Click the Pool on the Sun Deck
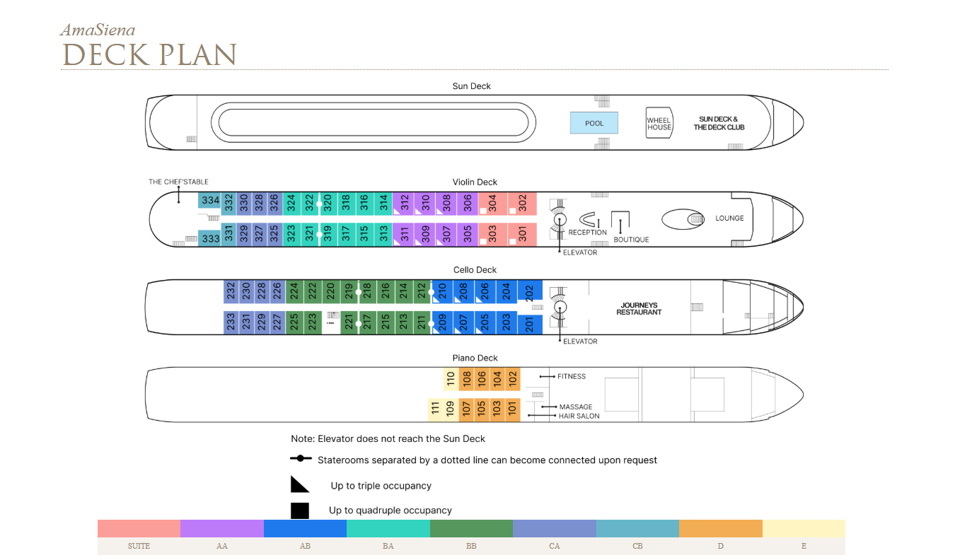This screenshot has height=560, width=955. pyautogui.click(x=594, y=123)
